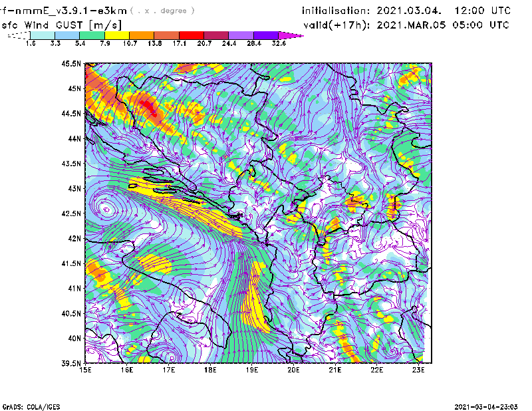This screenshot has height=411, width=532.
Task: Click the 'valid(+17h):' label
Action: (x=336, y=25)
